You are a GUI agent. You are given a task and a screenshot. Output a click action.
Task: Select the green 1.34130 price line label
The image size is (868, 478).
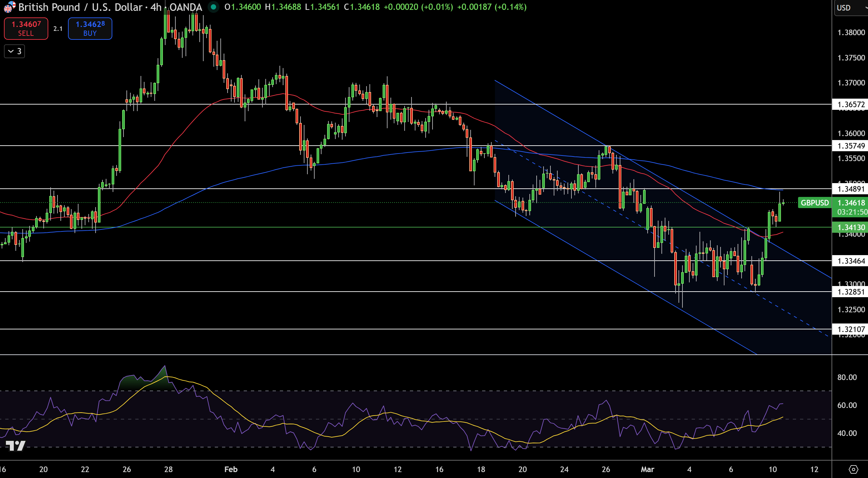tap(851, 227)
